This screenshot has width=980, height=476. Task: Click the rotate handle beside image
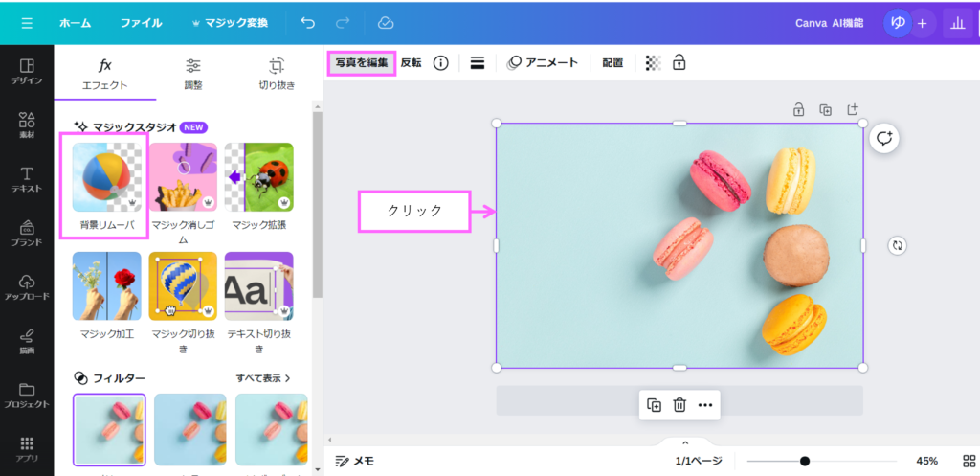click(x=897, y=245)
